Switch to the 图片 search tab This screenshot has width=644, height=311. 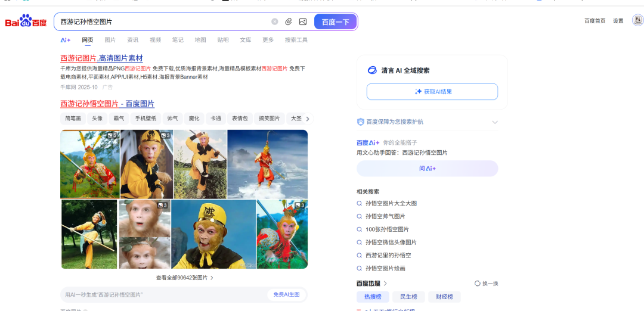(110, 40)
